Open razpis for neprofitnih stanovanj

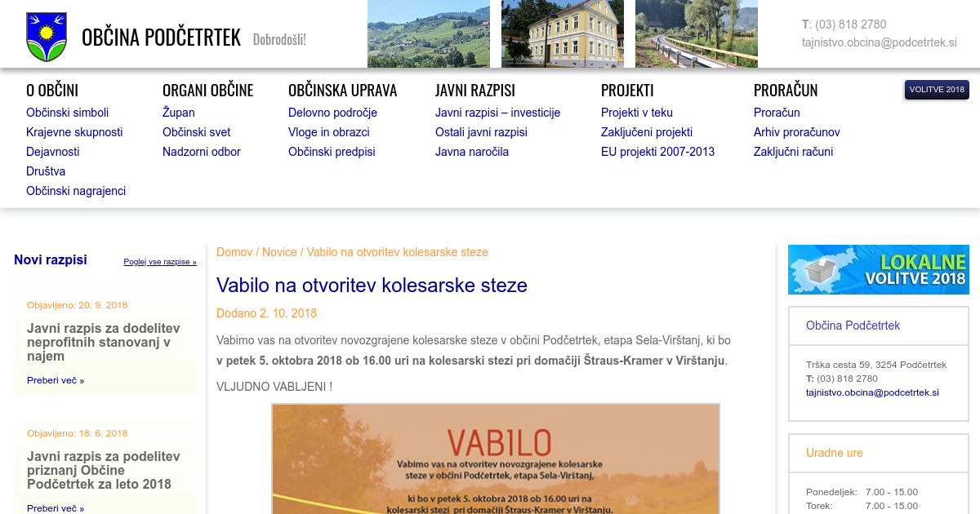click(x=104, y=342)
